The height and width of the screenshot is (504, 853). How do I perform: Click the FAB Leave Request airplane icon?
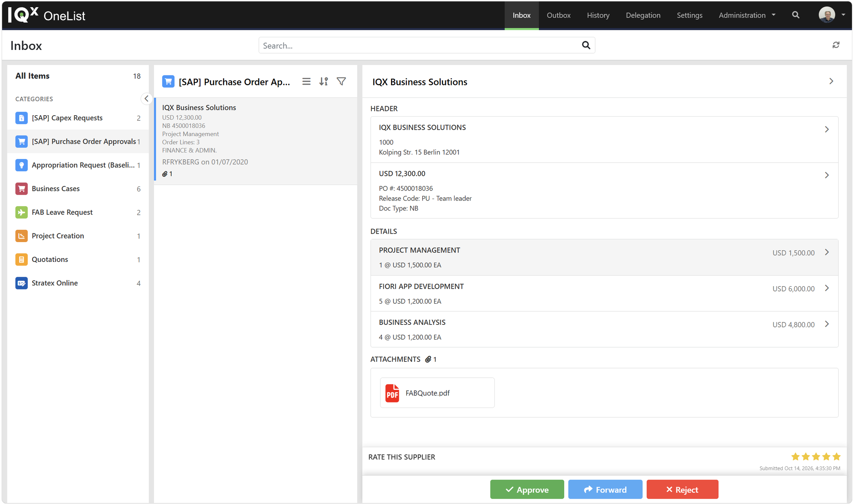(x=21, y=212)
